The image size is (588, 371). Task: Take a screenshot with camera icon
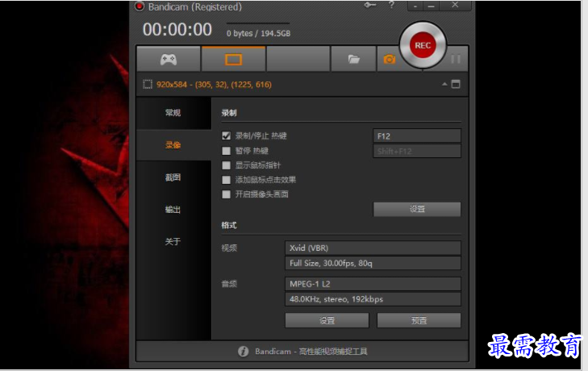(x=389, y=59)
